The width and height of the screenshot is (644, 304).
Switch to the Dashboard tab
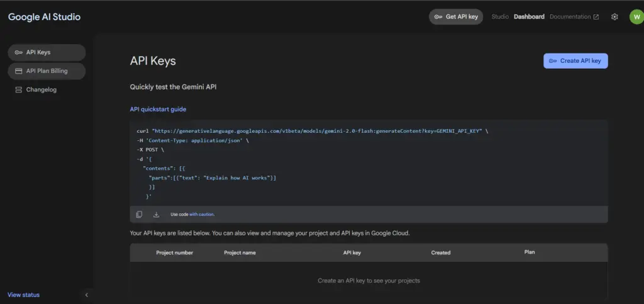pyautogui.click(x=529, y=17)
